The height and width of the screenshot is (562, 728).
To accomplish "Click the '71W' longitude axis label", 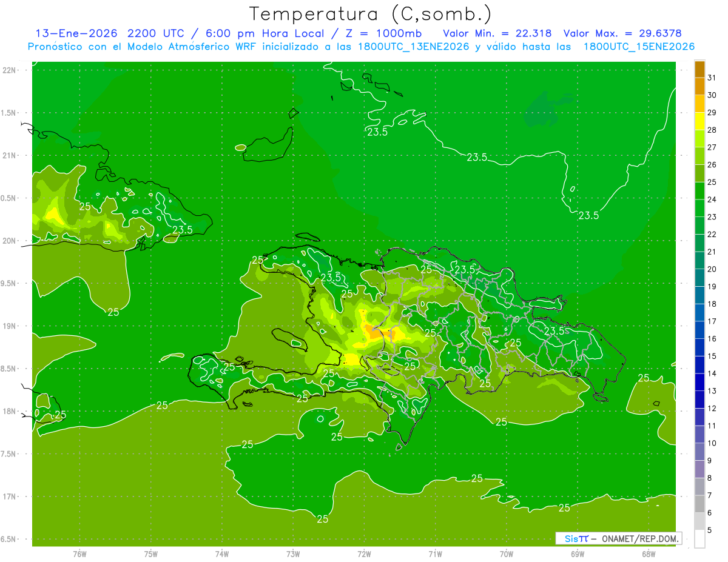I will [x=435, y=554].
